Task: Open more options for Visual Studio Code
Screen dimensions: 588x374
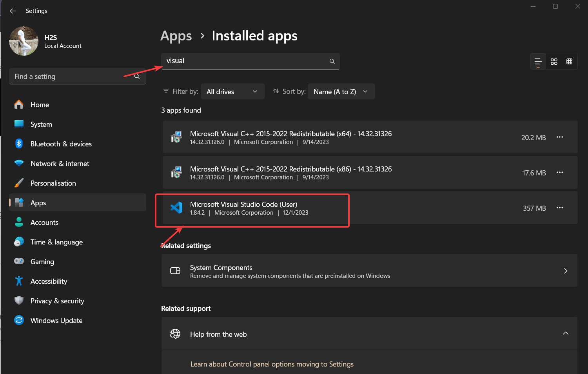Action: point(559,208)
